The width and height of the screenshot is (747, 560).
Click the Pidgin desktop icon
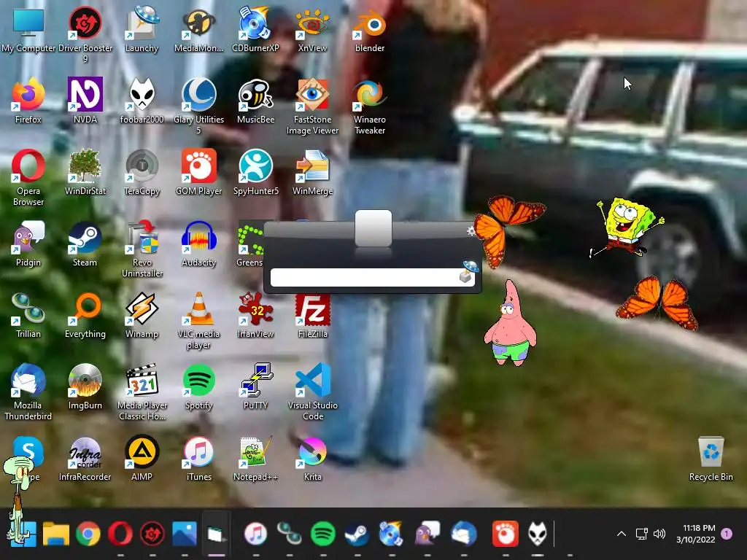(28, 244)
